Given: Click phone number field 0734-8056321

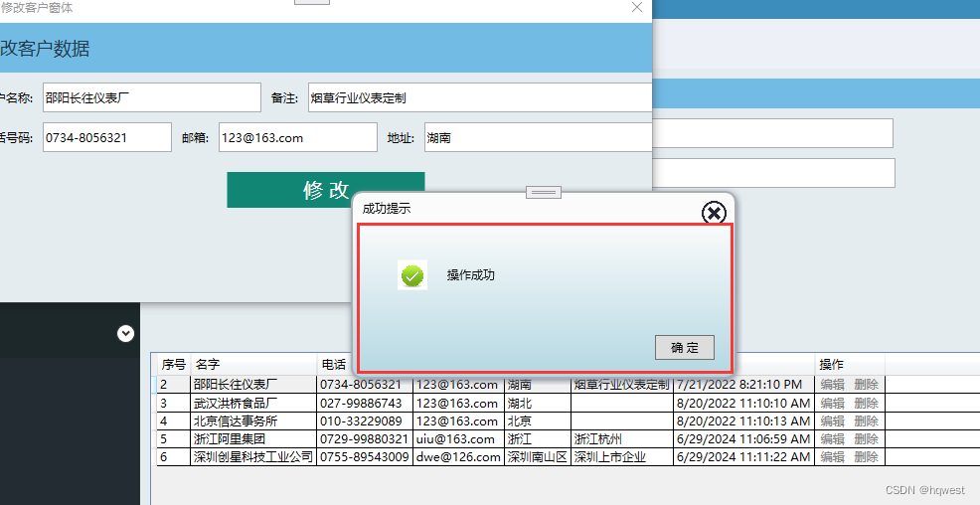Looking at the screenshot, I should point(107,137).
